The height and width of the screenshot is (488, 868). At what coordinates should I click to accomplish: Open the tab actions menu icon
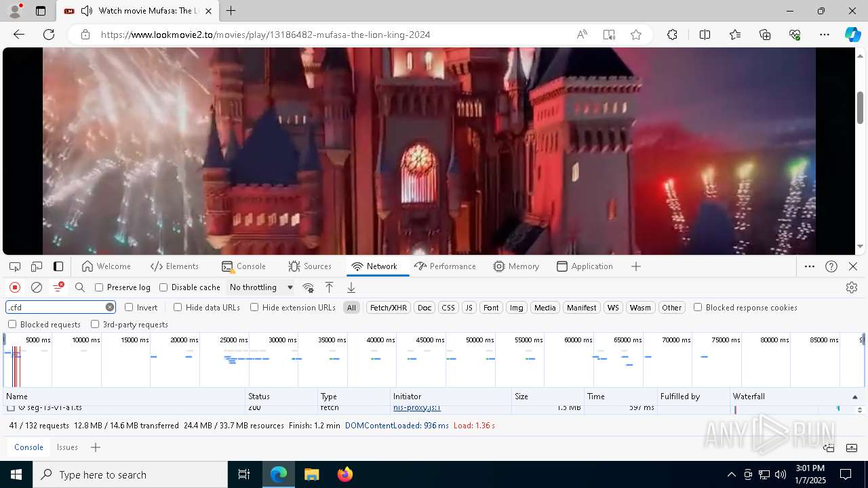[x=41, y=11]
